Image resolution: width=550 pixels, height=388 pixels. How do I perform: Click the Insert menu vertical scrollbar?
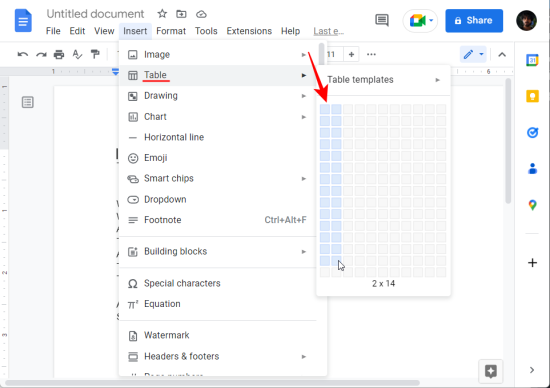(321, 54)
